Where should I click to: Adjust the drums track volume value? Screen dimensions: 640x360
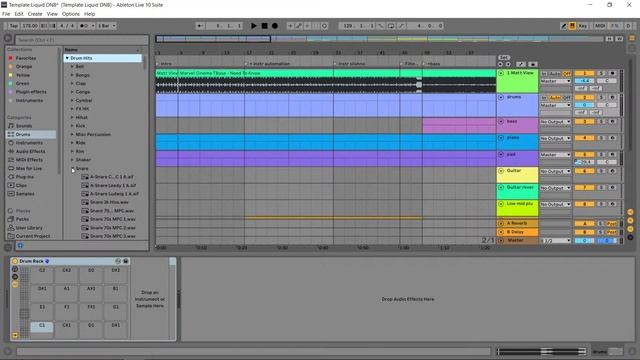click(584, 105)
